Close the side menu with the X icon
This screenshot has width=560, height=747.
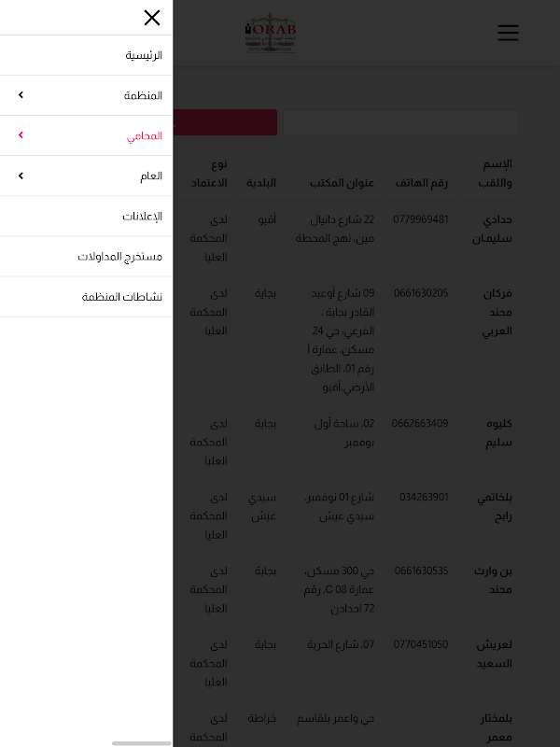152,18
